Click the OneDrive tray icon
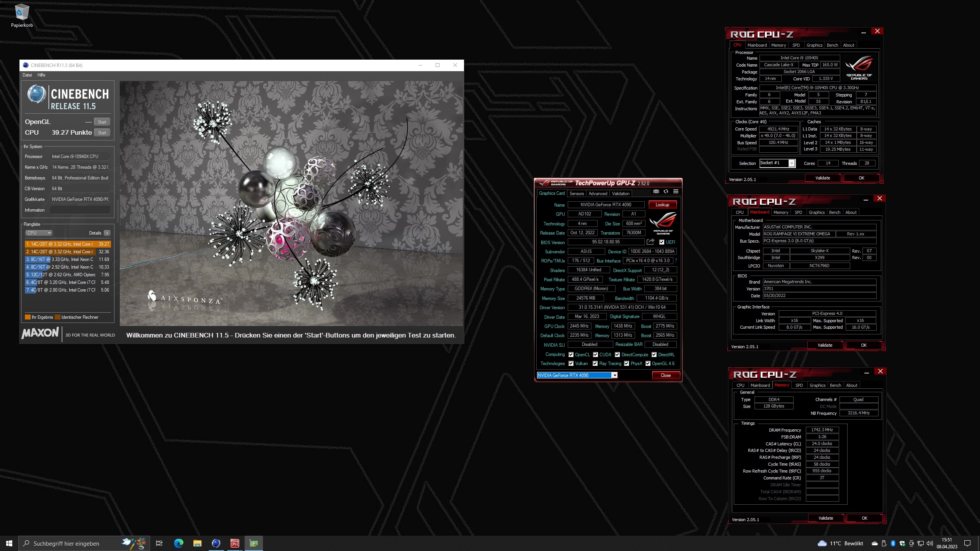980x551 pixels. pyautogui.click(x=875, y=543)
